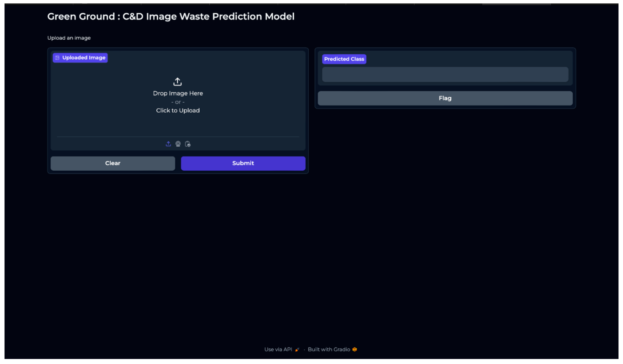Switch to webcam capture source
The width and height of the screenshot is (623, 364).
pyautogui.click(x=178, y=144)
